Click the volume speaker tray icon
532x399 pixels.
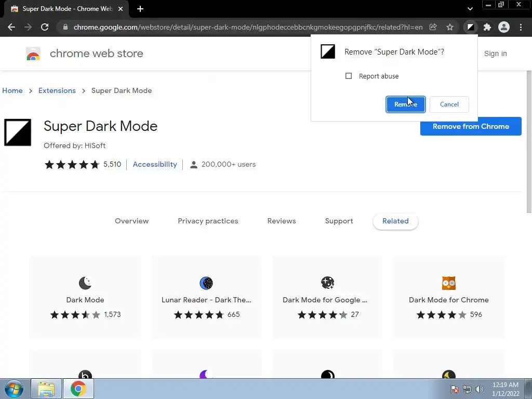tap(480, 389)
